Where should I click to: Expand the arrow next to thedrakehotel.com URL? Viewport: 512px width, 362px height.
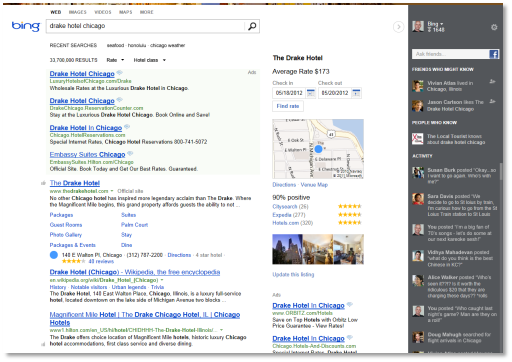(x=112, y=191)
